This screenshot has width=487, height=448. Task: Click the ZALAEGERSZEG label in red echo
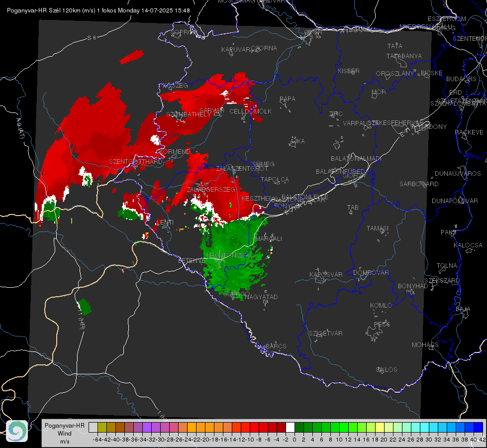click(x=211, y=189)
